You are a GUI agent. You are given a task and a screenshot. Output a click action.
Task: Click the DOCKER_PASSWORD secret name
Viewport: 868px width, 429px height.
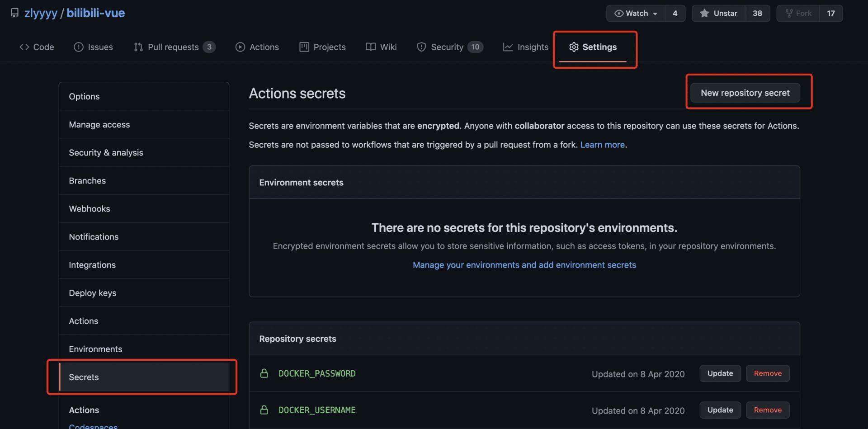317,373
